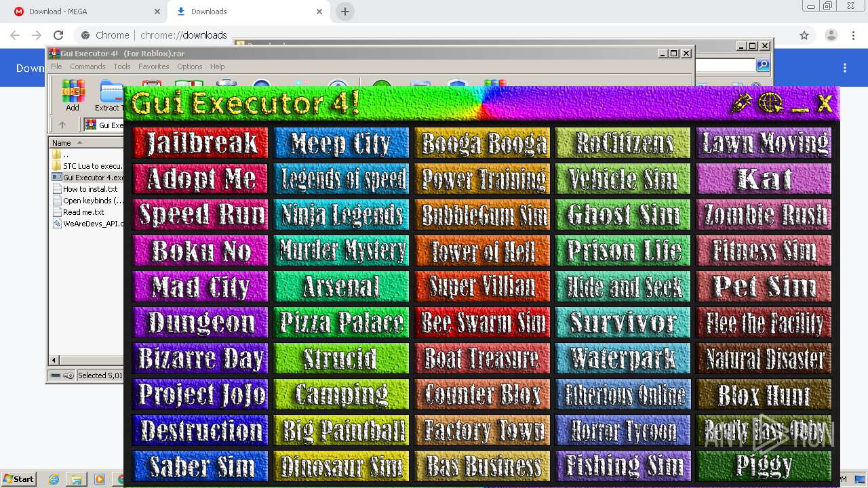Click the BubbleGum Sim button
Viewport: 868px width, 488px height.
482,215
